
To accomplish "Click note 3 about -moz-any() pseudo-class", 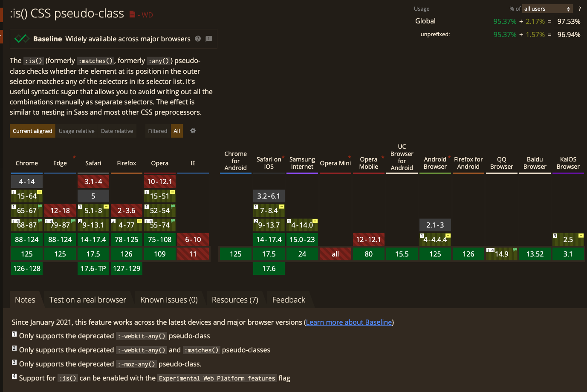I will (107, 364).
